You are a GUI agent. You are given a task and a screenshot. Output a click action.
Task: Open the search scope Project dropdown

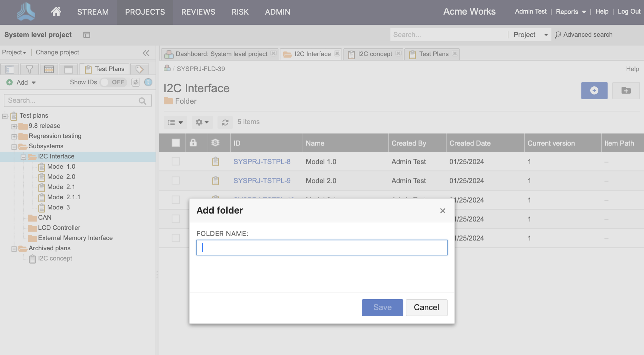point(530,35)
